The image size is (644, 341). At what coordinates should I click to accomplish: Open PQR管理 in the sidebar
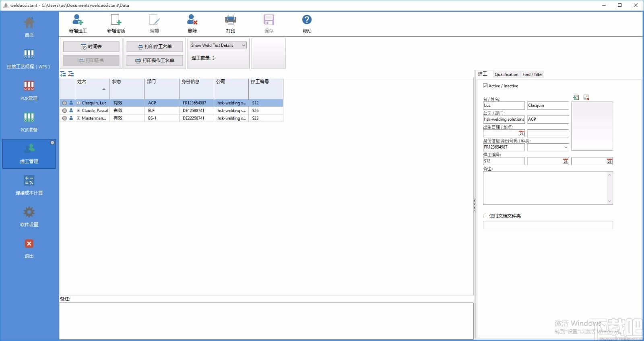(x=29, y=90)
